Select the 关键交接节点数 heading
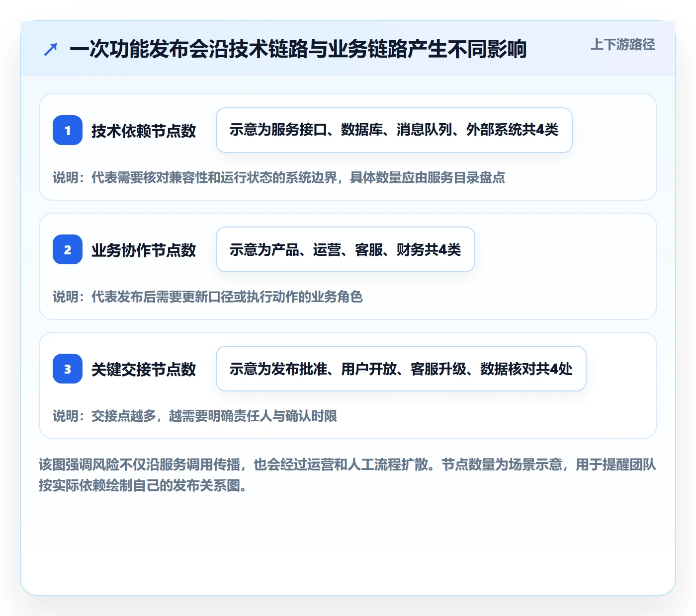696x616 pixels. pos(144,369)
